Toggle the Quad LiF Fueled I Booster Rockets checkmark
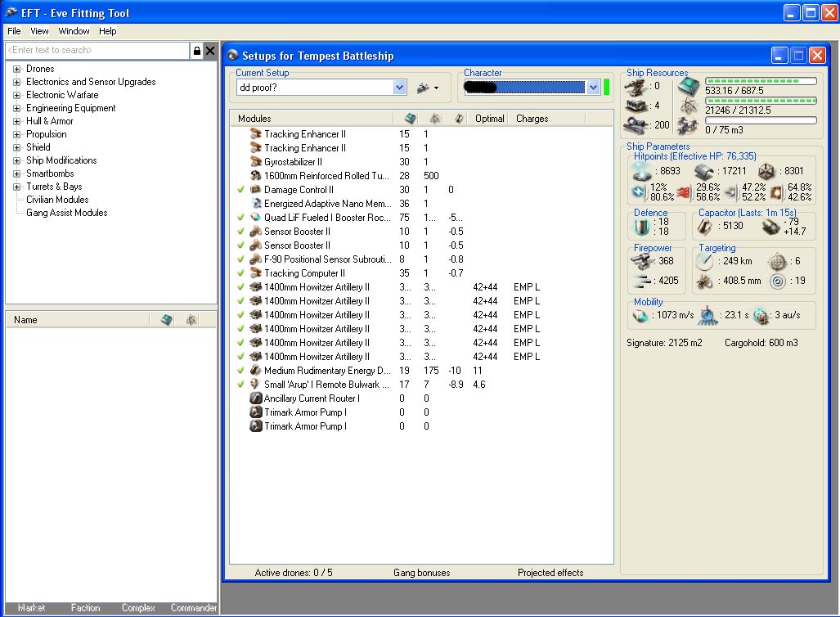Screen dimensions: 840x617 [x=240, y=217]
